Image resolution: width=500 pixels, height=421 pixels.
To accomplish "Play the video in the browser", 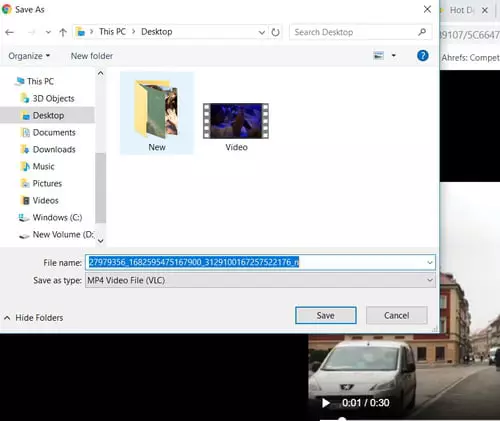I will [x=326, y=403].
